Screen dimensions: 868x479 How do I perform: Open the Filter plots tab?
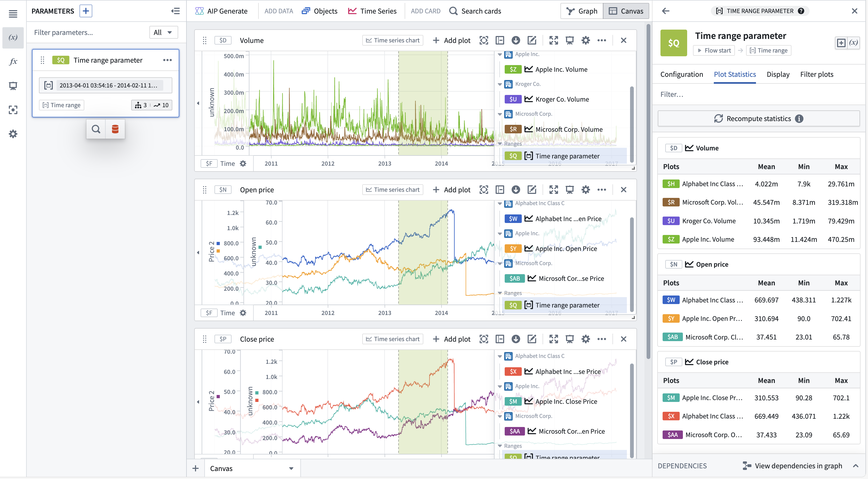tap(817, 74)
